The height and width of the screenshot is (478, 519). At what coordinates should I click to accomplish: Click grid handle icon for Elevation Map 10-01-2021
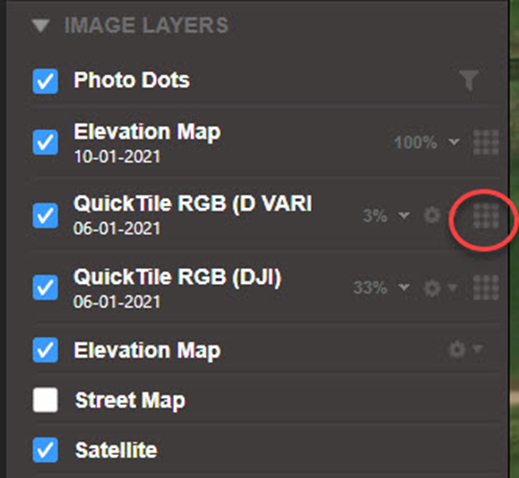[486, 142]
